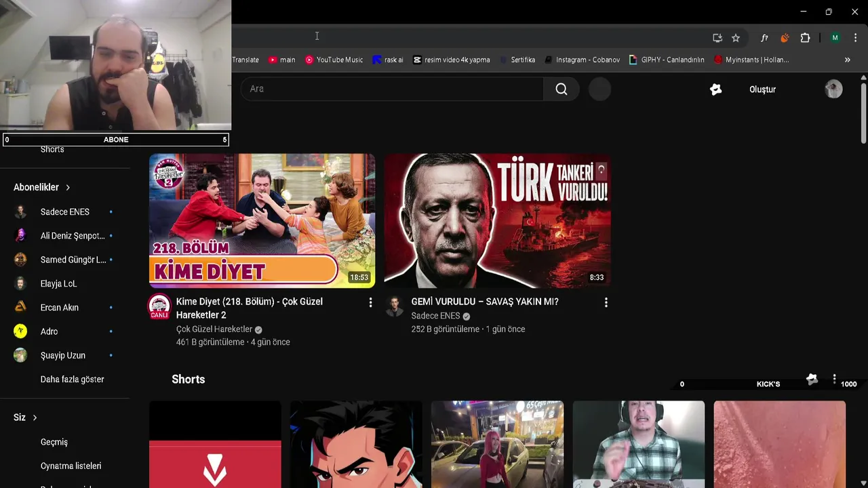Click Elayja LoL subscription name
Screen dimensions: 868x488
58,283
